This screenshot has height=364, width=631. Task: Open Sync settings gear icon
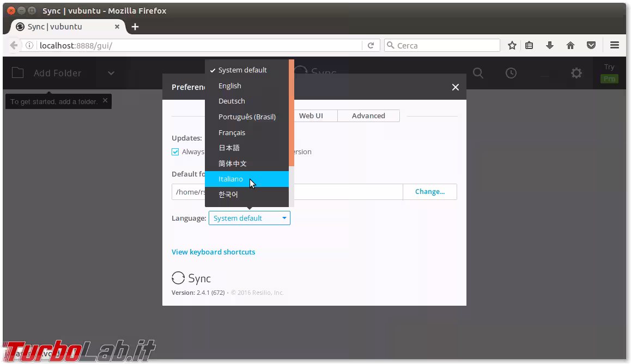(577, 73)
